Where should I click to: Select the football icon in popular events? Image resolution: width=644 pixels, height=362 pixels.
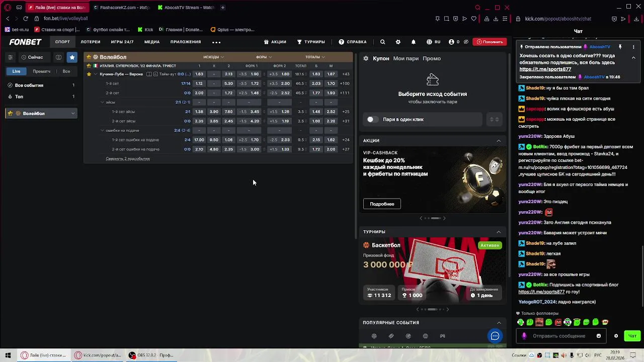pyautogui.click(x=374, y=336)
